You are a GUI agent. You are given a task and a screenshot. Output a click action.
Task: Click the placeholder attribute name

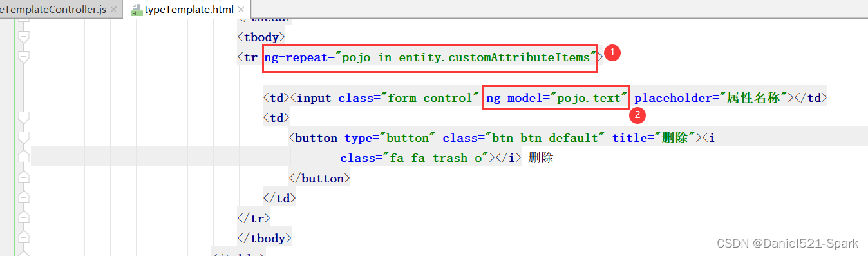point(670,98)
